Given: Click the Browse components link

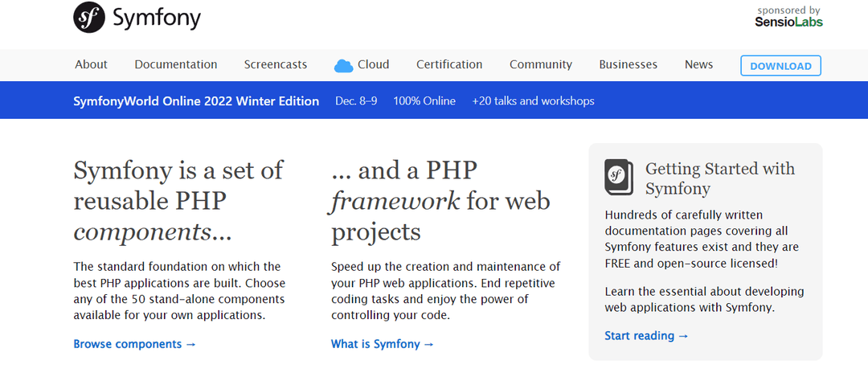Looking at the screenshot, I should coord(134,344).
